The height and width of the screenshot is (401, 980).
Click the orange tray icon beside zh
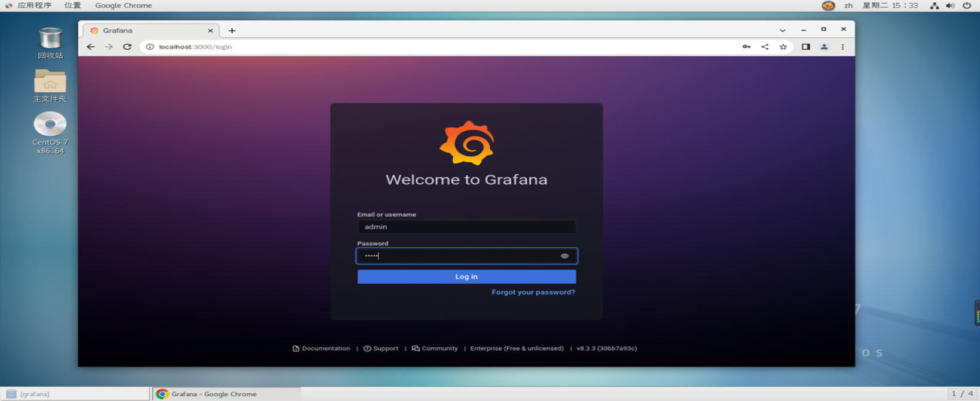click(x=828, y=5)
